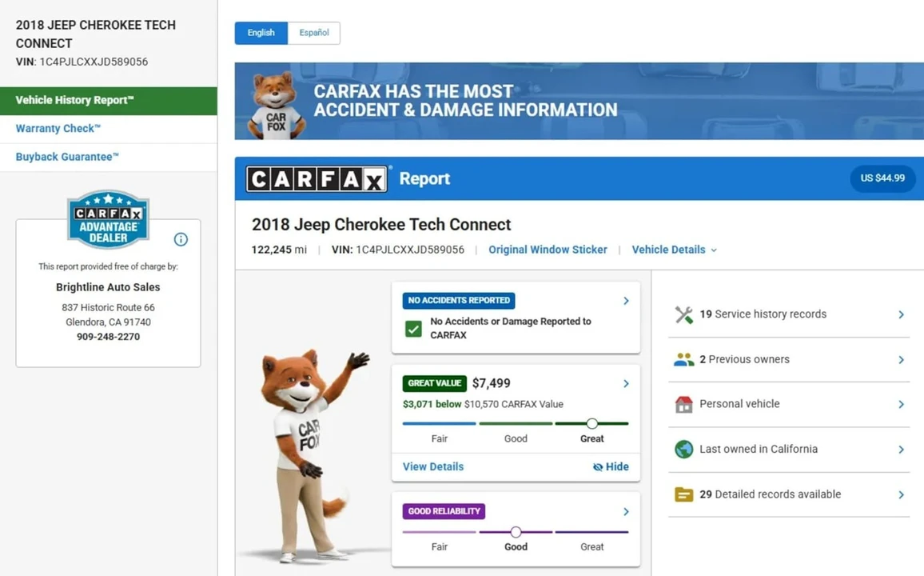Click the info icon beside Advantage Dealer badge
The image size is (924, 576).
pos(181,239)
